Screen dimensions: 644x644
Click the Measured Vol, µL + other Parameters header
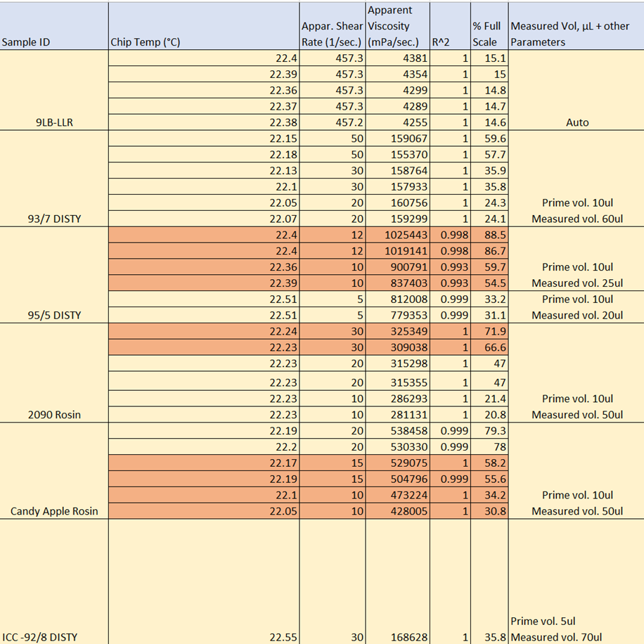coord(577,26)
